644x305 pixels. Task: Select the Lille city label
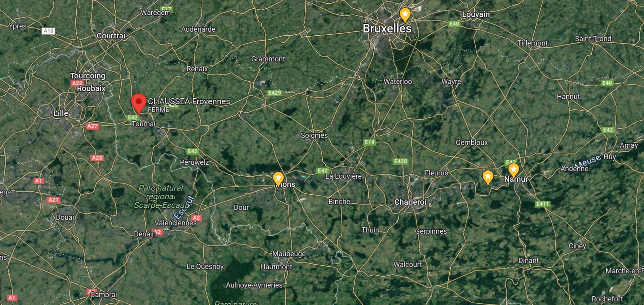click(61, 113)
